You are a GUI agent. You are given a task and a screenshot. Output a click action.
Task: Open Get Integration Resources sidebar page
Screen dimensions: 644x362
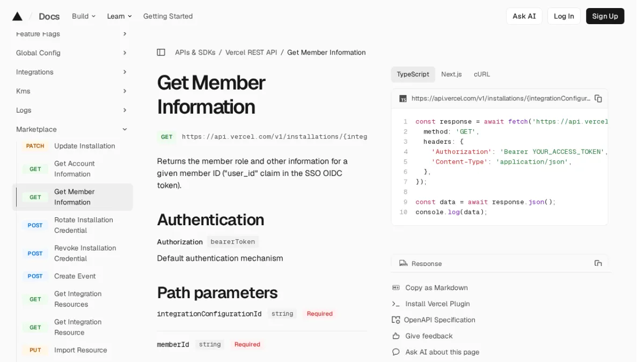[x=78, y=299]
